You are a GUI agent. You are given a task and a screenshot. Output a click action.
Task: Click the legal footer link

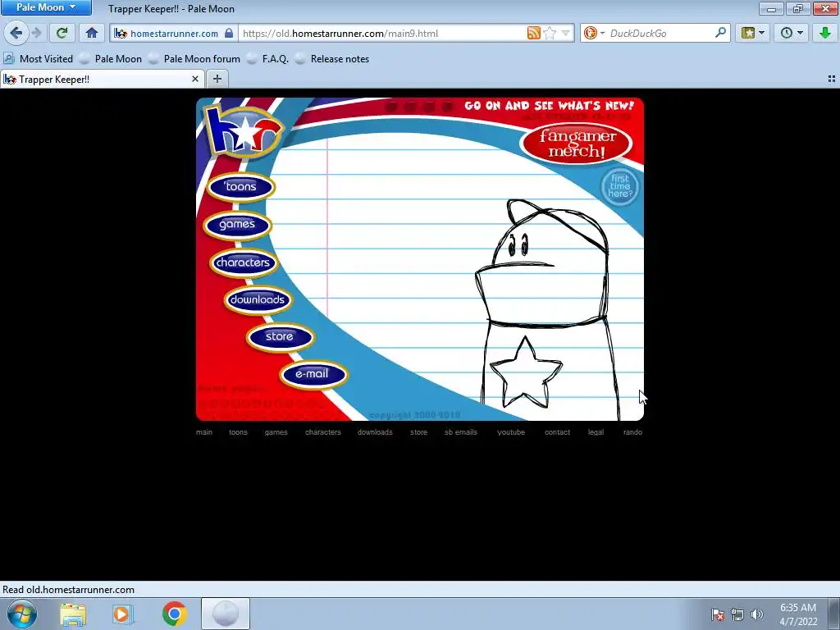pos(596,432)
